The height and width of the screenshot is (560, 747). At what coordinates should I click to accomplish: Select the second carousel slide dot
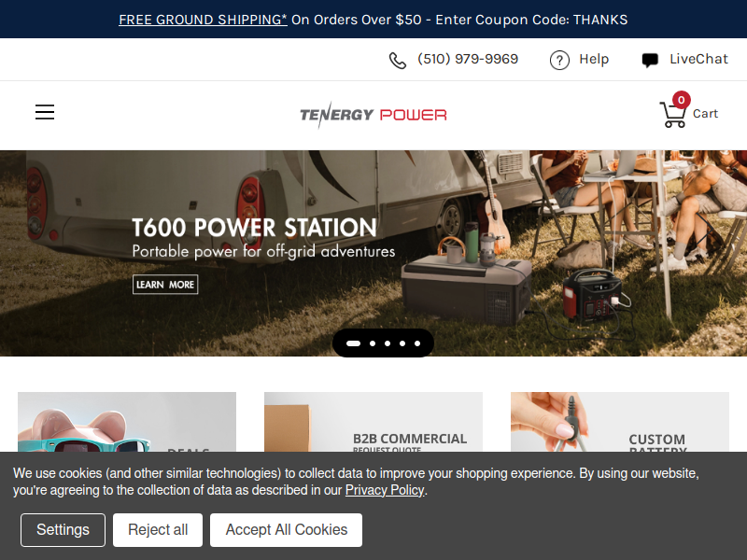click(373, 343)
